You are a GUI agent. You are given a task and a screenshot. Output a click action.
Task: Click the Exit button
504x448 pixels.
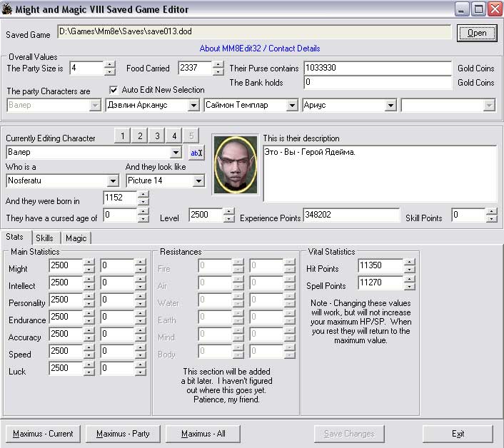pos(458,434)
